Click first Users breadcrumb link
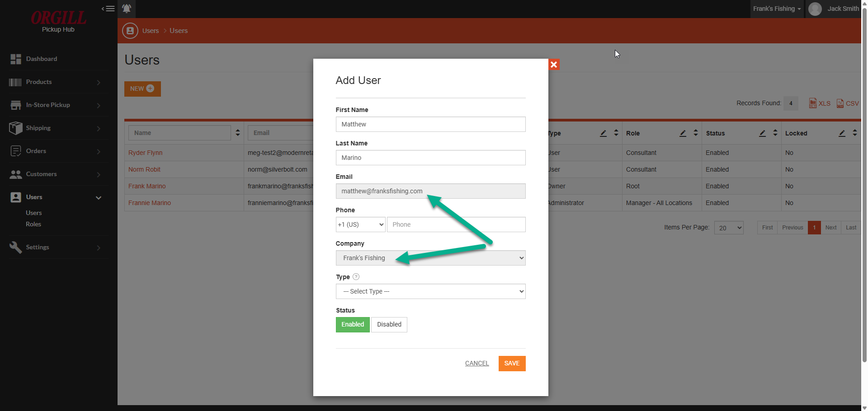This screenshot has width=868, height=411. (151, 31)
